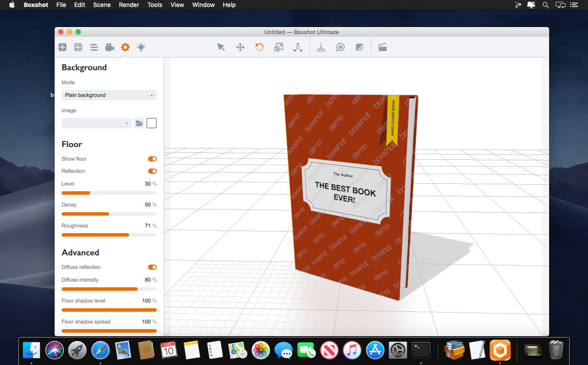Open the Scene menu
Screen dimensions: 588x365
click(102, 5)
